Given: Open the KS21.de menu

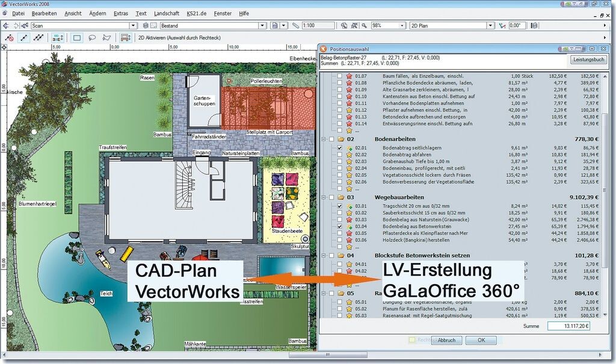Looking at the screenshot, I should 197,13.
